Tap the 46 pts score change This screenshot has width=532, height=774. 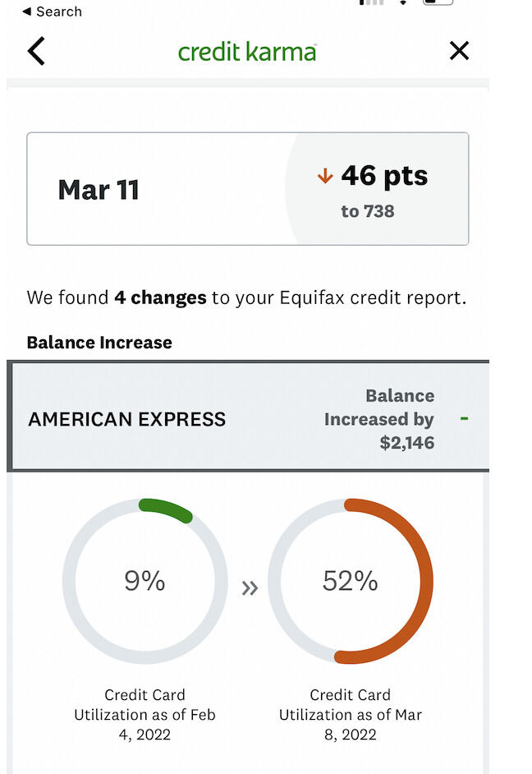click(x=384, y=176)
